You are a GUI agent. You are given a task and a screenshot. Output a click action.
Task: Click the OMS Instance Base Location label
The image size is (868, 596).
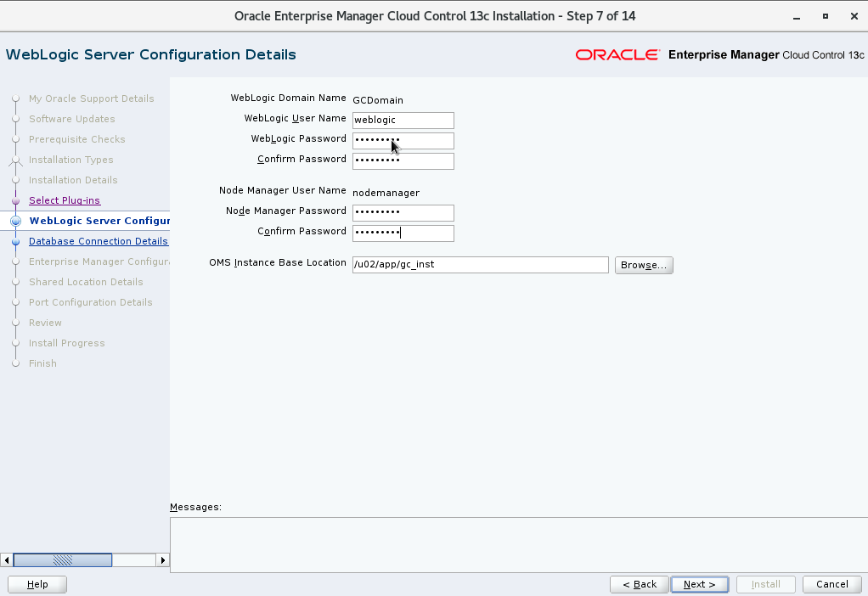[278, 263]
